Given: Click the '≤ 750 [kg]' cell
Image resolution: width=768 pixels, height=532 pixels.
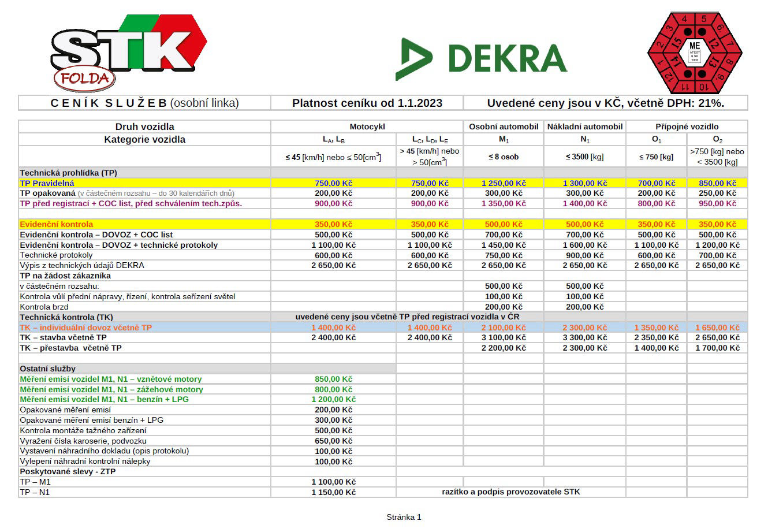Looking at the screenshot, I should coord(657,157).
